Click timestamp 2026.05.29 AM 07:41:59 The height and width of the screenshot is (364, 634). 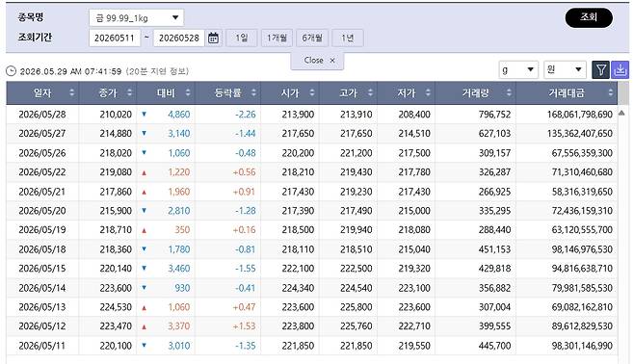click(70, 71)
